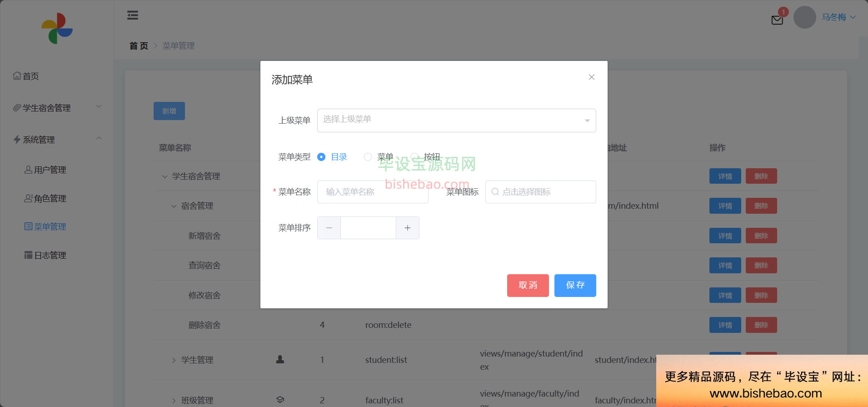The width and height of the screenshot is (868, 407).
Task: Click the pinwheel logo in sidebar
Action: tap(57, 29)
